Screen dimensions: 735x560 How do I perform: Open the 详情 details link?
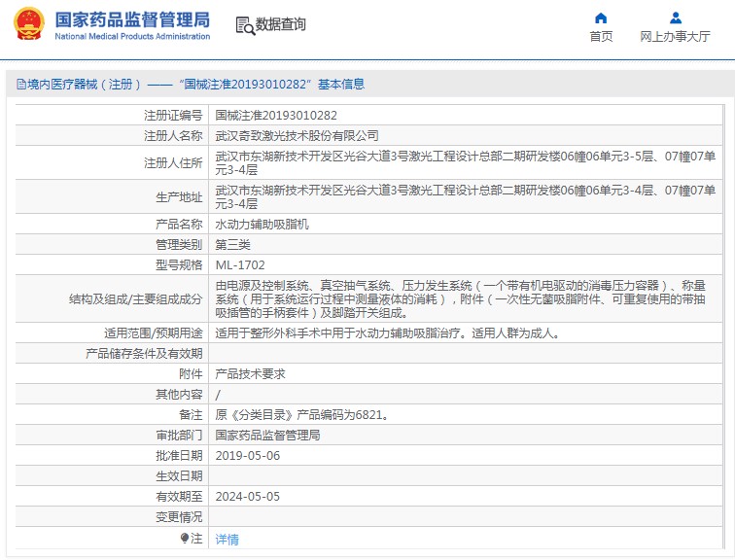tap(227, 540)
